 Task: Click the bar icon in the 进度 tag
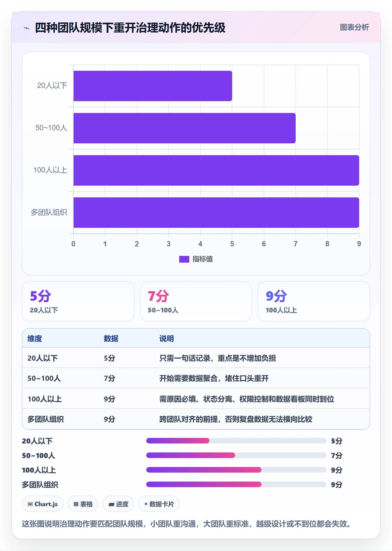pos(111,505)
